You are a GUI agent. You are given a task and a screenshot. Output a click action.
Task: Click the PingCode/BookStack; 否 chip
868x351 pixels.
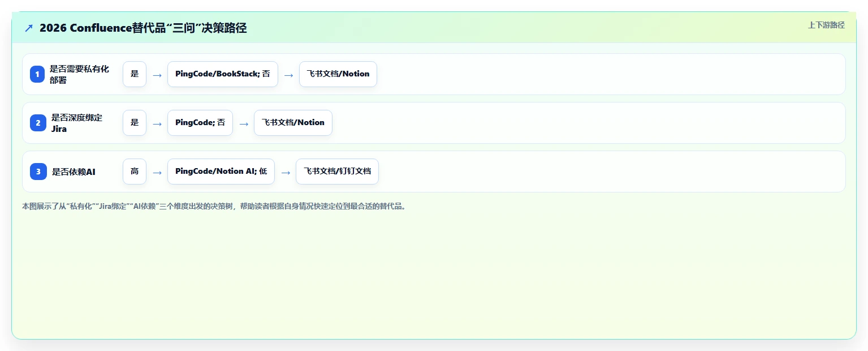tap(223, 74)
